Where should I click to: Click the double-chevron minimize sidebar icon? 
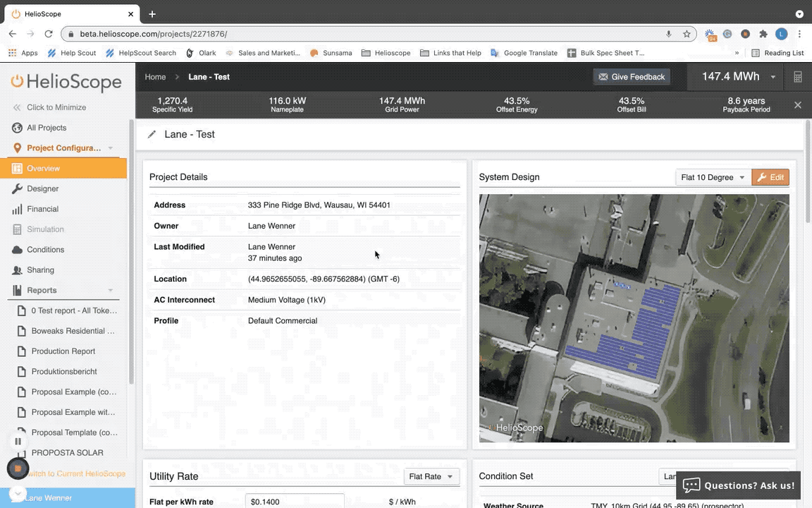[x=17, y=107]
